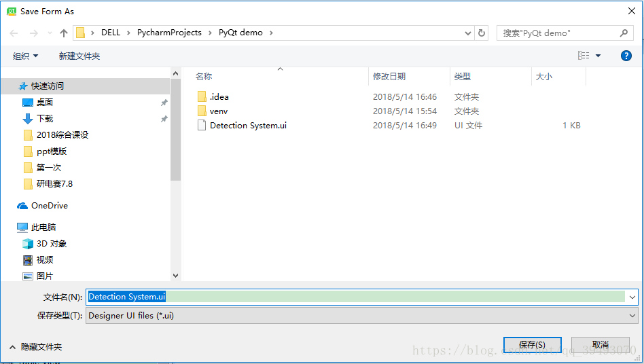
Task: Open the 保存类型 Designer UI files dropdown
Action: point(362,316)
